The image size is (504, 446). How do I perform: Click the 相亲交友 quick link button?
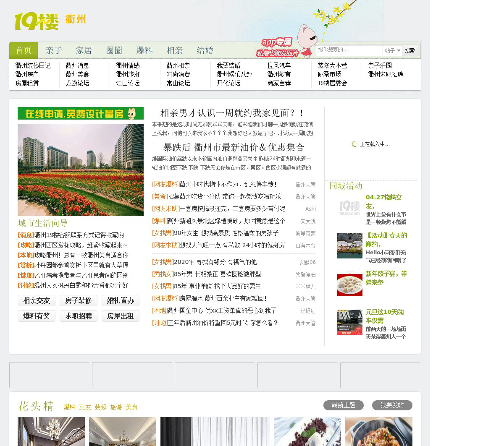click(37, 301)
